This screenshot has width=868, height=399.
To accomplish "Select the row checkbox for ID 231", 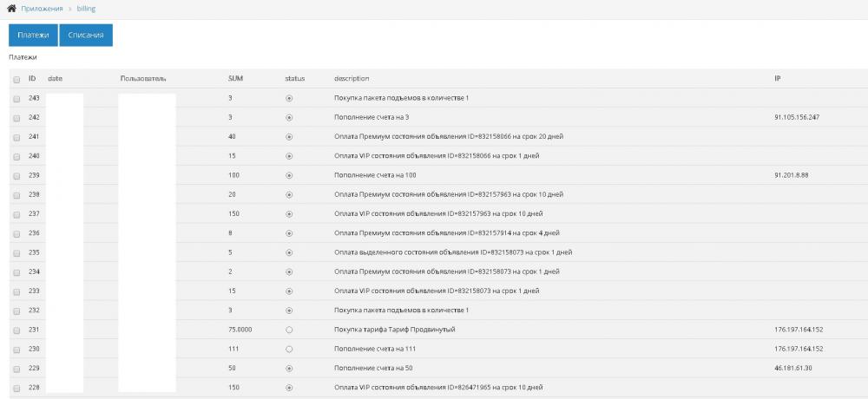I will coord(16,330).
